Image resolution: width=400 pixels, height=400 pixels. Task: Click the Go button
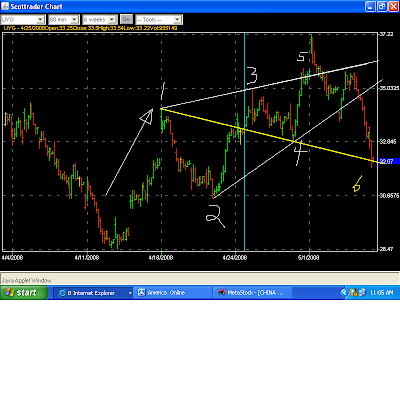pos(126,19)
